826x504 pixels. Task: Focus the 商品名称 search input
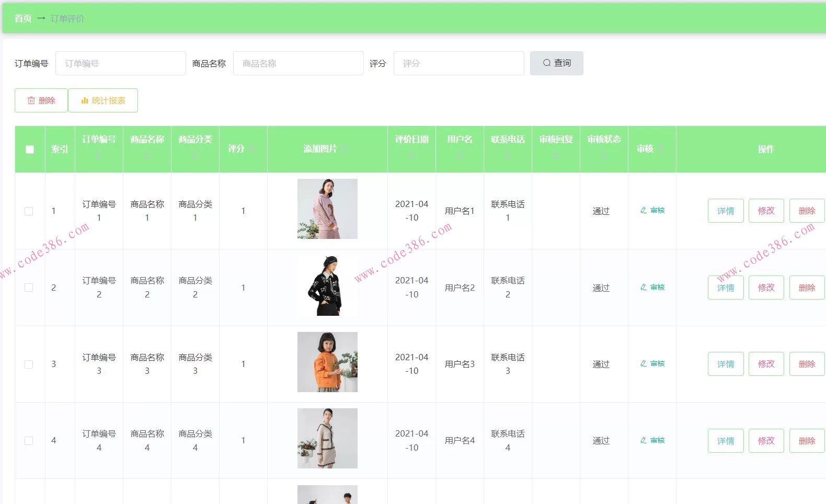[x=299, y=63]
